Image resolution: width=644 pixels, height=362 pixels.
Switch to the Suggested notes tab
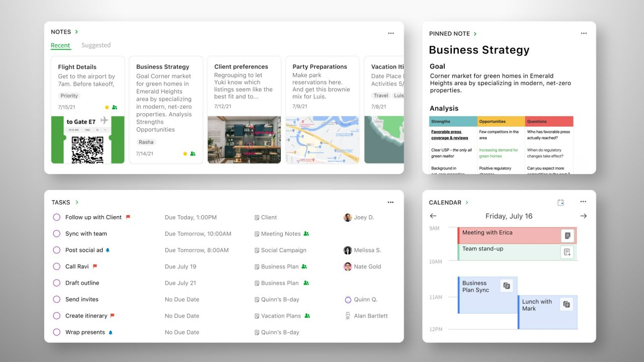(x=96, y=45)
